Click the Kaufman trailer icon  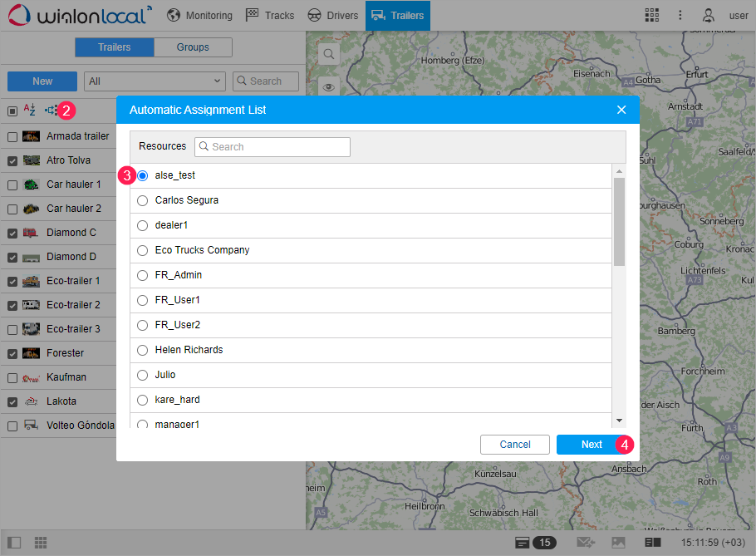click(32, 377)
